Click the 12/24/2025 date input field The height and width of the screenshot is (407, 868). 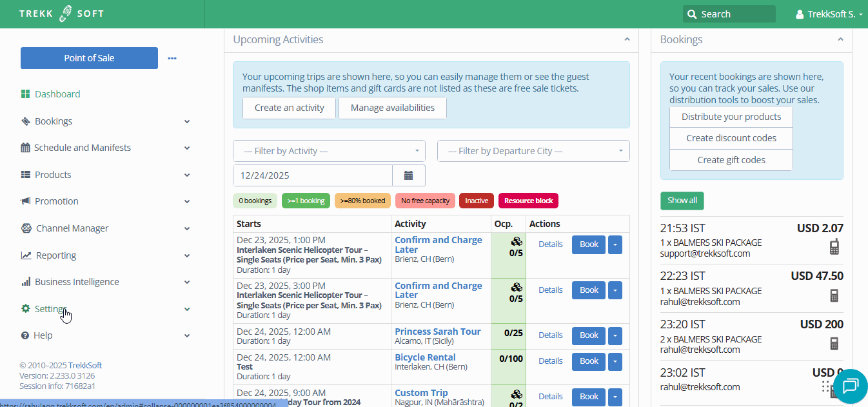click(x=312, y=174)
